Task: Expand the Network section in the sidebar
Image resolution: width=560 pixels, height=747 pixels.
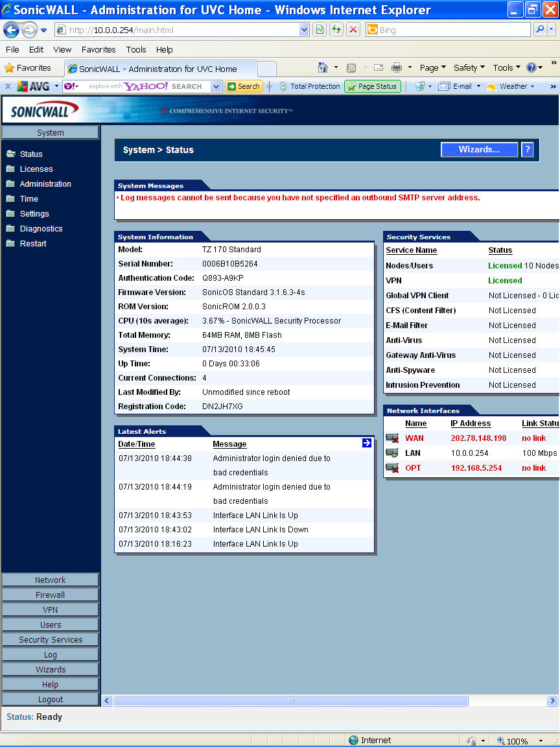Action: click(51, 580)
